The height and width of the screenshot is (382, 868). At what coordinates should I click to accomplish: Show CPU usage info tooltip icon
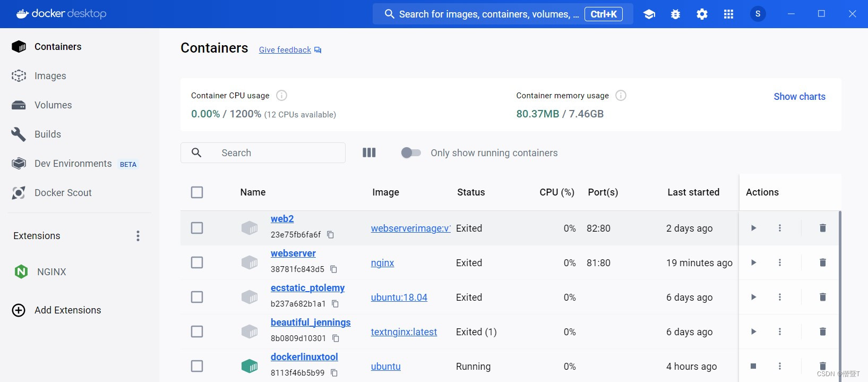pos(281,96)
